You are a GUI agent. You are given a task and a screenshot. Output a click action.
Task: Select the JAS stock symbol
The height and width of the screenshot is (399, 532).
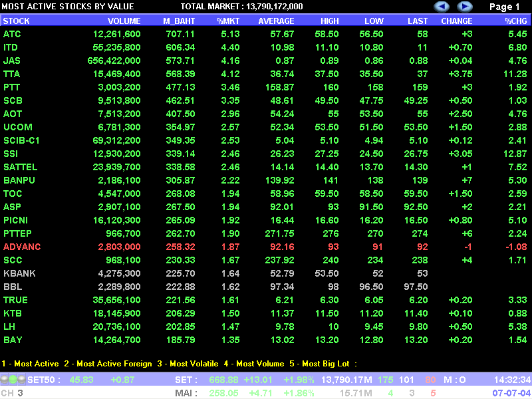pos(12,61)
